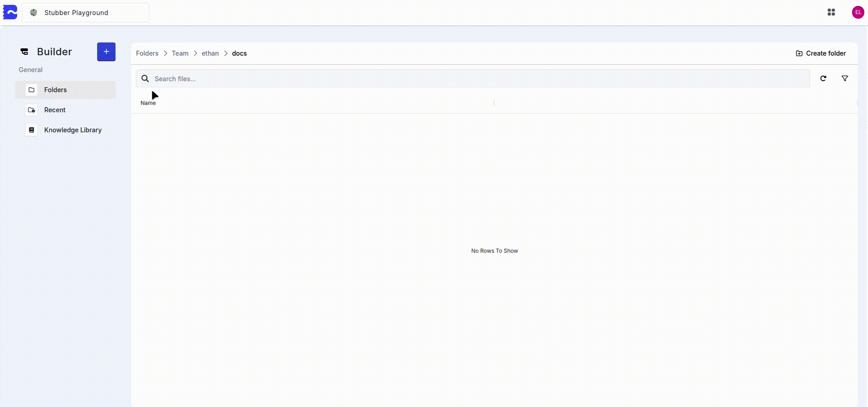Image resolution: width=868 pixels, height=407 pixels.
Task: Refresh the file list
Action: click(823, 78)
